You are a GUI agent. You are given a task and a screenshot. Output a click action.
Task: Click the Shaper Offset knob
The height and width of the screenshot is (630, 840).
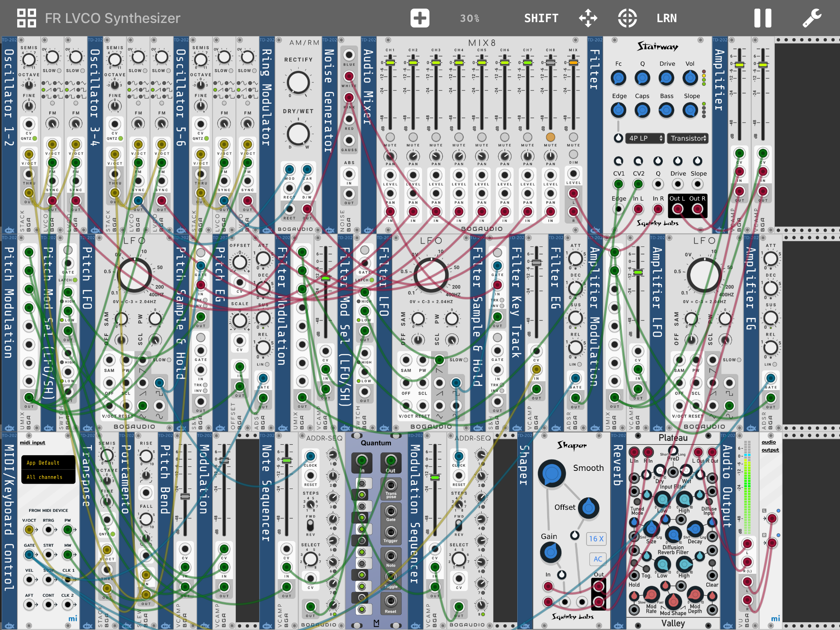pos(589,508)
